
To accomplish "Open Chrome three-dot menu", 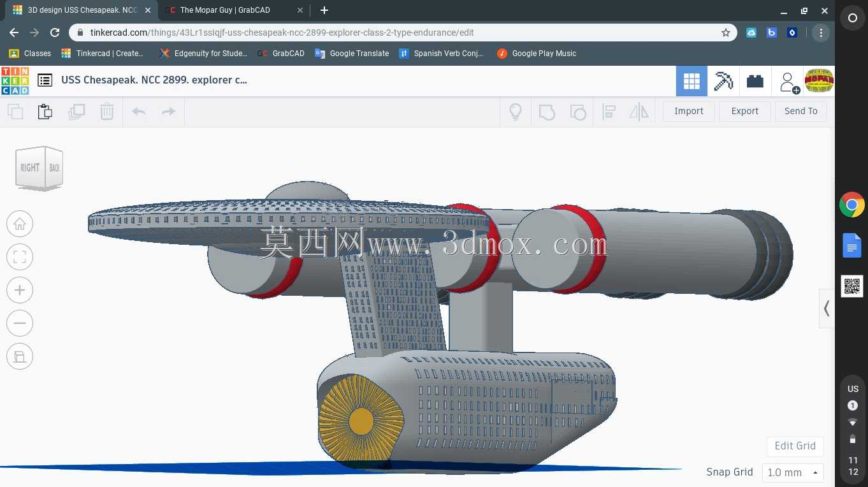I will click(x=821, y=33).
